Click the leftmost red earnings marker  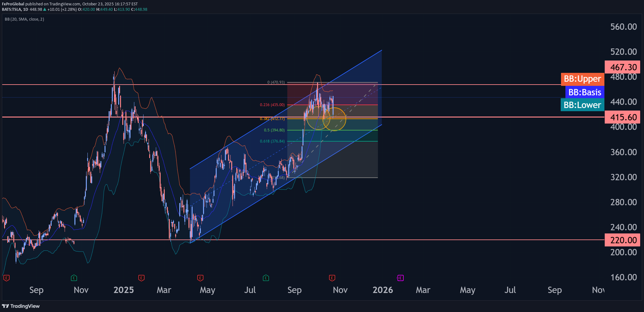click(6, 278)
